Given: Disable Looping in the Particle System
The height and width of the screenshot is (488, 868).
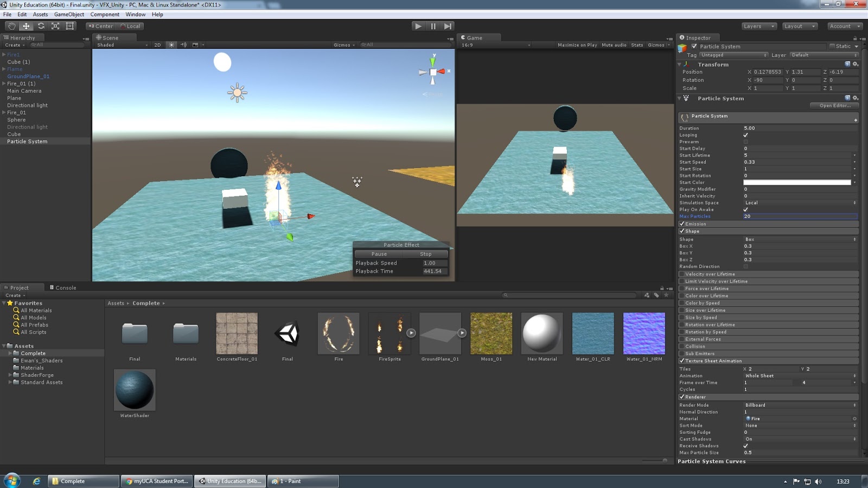Looking at the screenshot, I should pos(746,134).
